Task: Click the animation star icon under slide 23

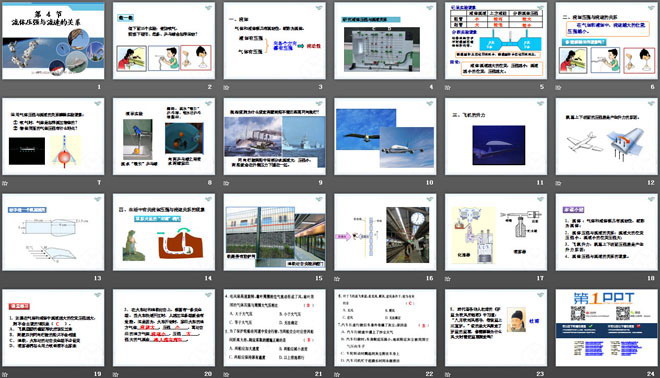Action: click(448, 374)
